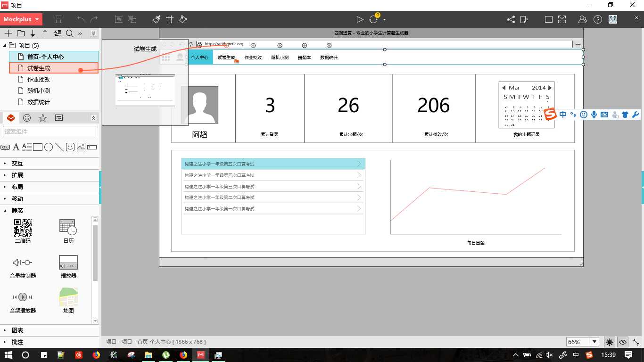Show more project panel tools

point(80,33)
